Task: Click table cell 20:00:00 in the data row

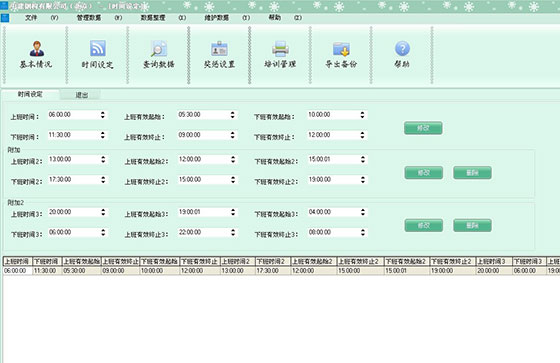Action: pos(494,271)
